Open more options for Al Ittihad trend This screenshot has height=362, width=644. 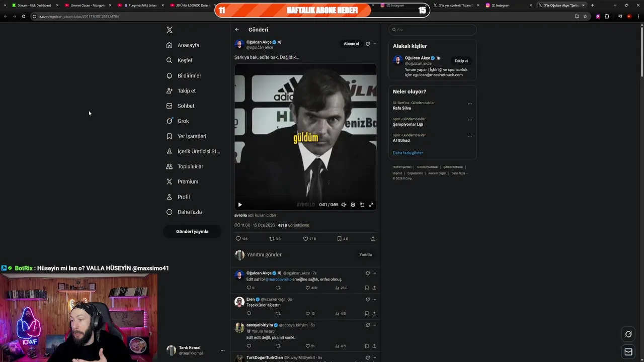pyautogui.click(x=470, y=136)
